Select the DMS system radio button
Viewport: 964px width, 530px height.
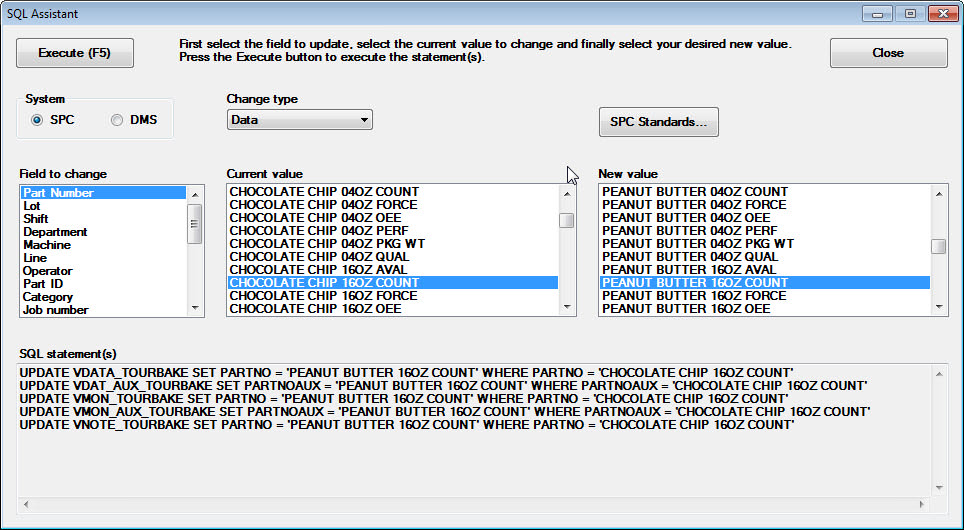tap(117, 120)
